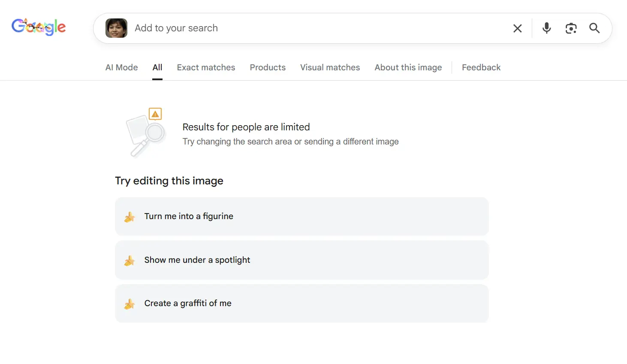This screenshot has height=364, width=627.
Task: Click the Google holiday logo
Action: pyautogui.click(x=39, y=27)
